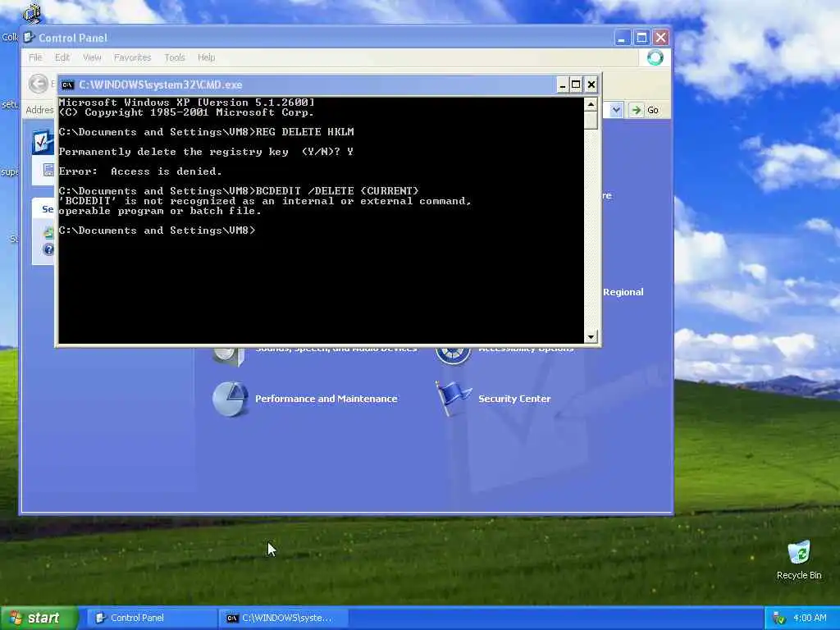Minimize the CMD.exe window
The image size is (840, 630).
[x=562, y=84]
